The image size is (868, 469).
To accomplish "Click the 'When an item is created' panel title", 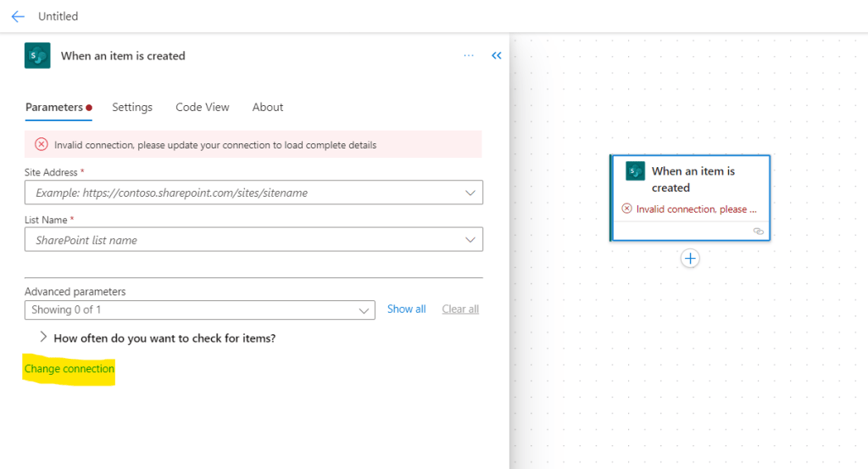I will (x=123, y=56).
